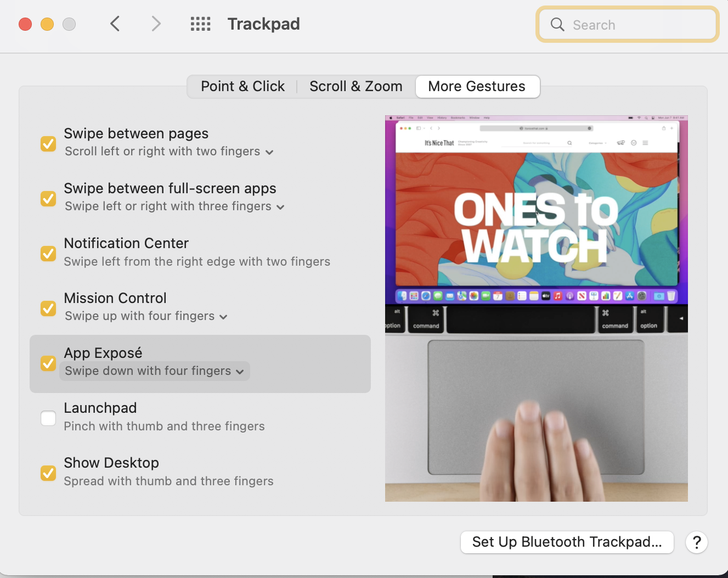Focus the Search field
The width and height of the screenshot is (728, 578).
(x=628, y=25)
